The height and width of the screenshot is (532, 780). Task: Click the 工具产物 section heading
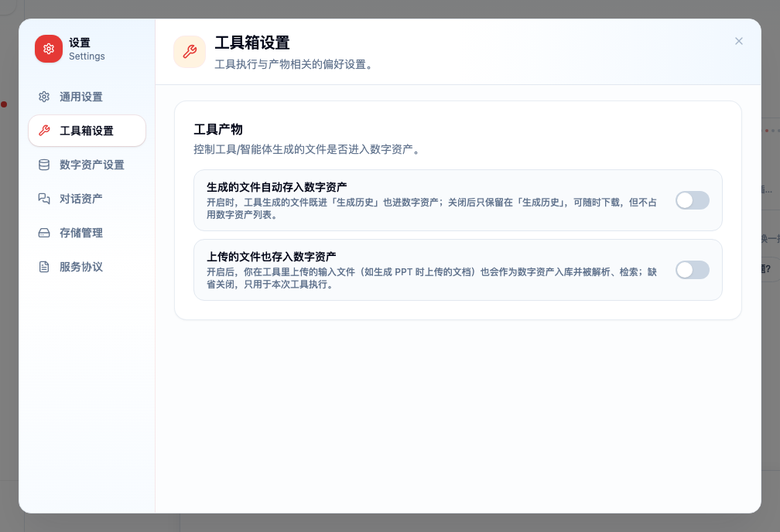coord(218,130)
